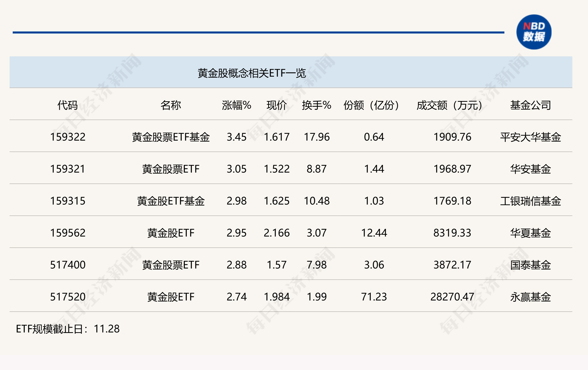Click the 涨幅% column header
This screenshot has width=588, height=370.
[x=237, y=105]
